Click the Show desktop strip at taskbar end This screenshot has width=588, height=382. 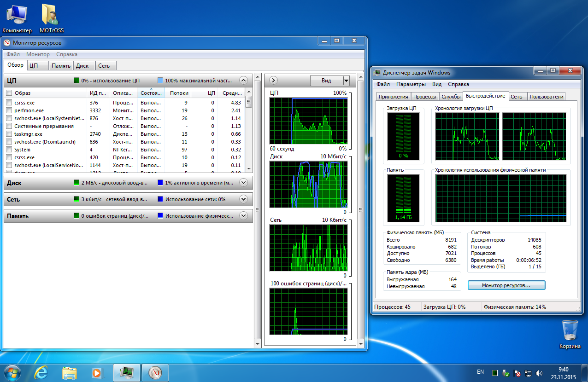[584, 372]
